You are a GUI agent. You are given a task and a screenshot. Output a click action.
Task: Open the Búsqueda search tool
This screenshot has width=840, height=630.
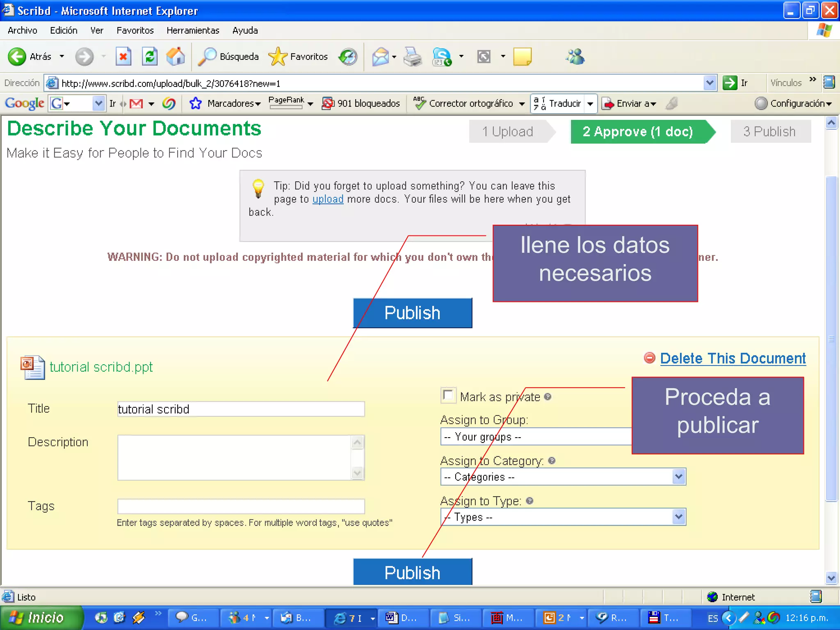point(228,57)
